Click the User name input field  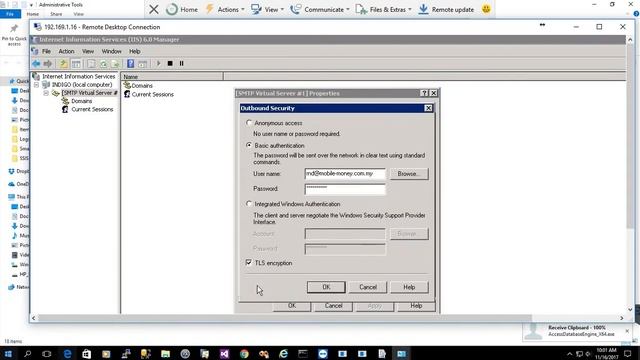pos(345,173)
